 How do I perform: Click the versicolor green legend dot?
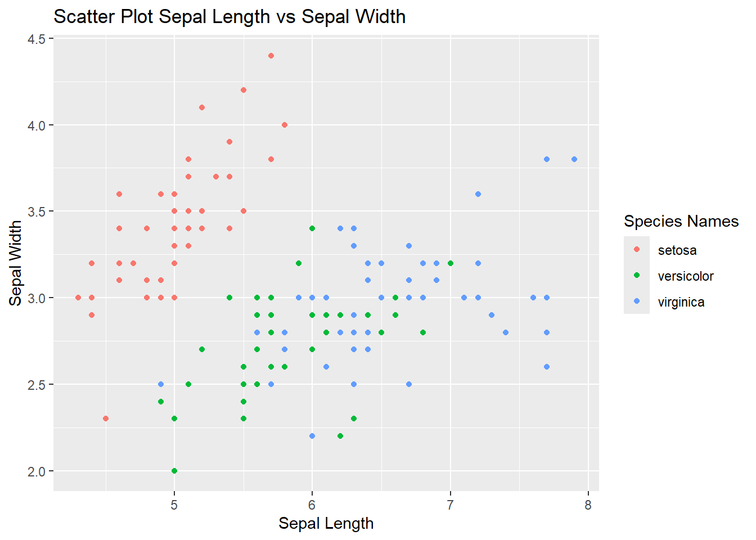[x=637, y=275]
